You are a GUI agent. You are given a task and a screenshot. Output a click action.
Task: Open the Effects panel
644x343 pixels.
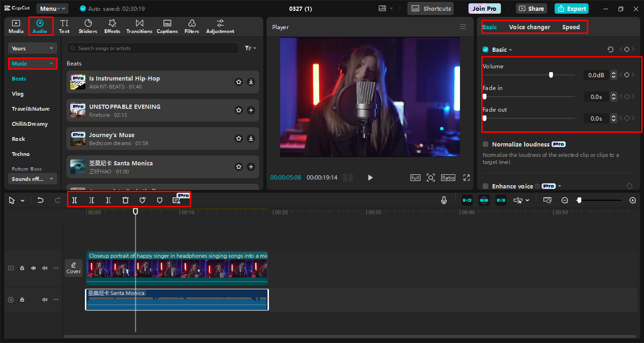click(x=112, y=26)
